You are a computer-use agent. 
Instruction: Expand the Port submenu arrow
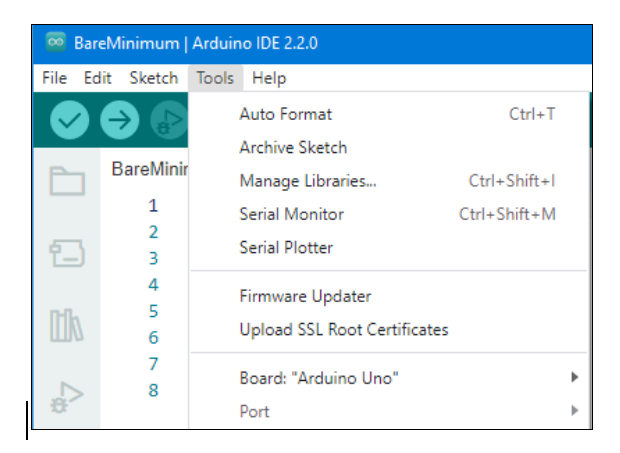575,411
